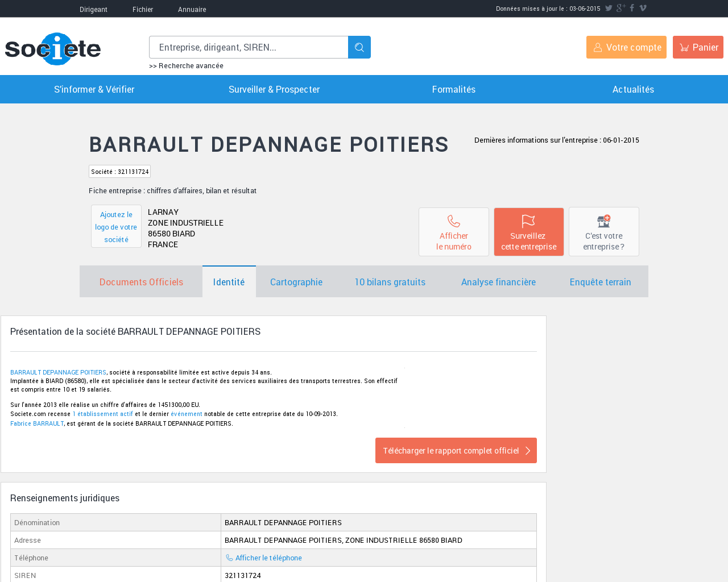Click the 86580 BIARD address line
The width and height of the screenshot is (728, 582).
[x=171, y=234]
